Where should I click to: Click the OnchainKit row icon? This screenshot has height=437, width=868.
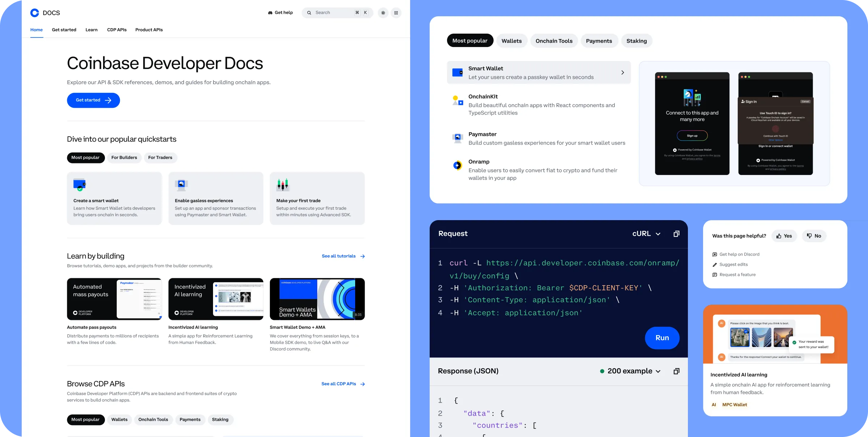[x=458, y=100]
